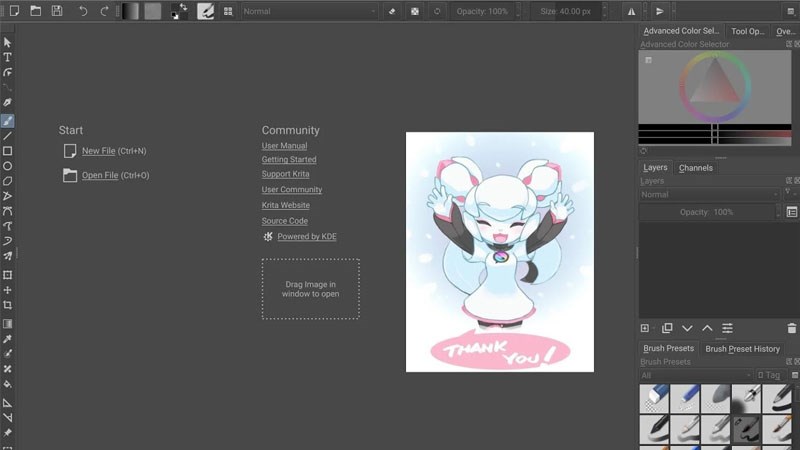Screen dimensions: 800x450
Task: Open the User Manual link
Action: pyautogui.click(x=284, y=146)
